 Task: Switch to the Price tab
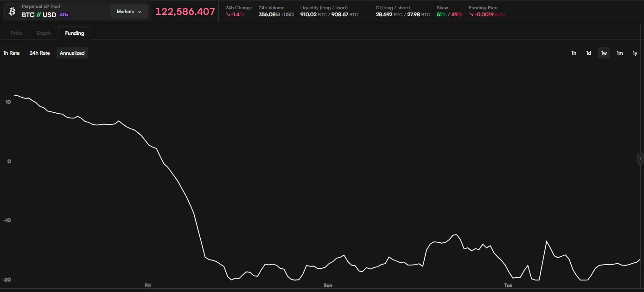point(17,33)
